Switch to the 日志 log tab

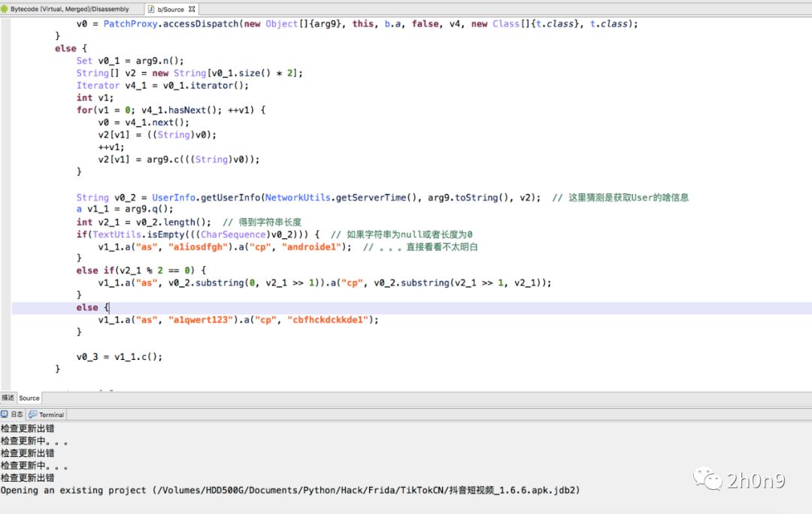13,415
